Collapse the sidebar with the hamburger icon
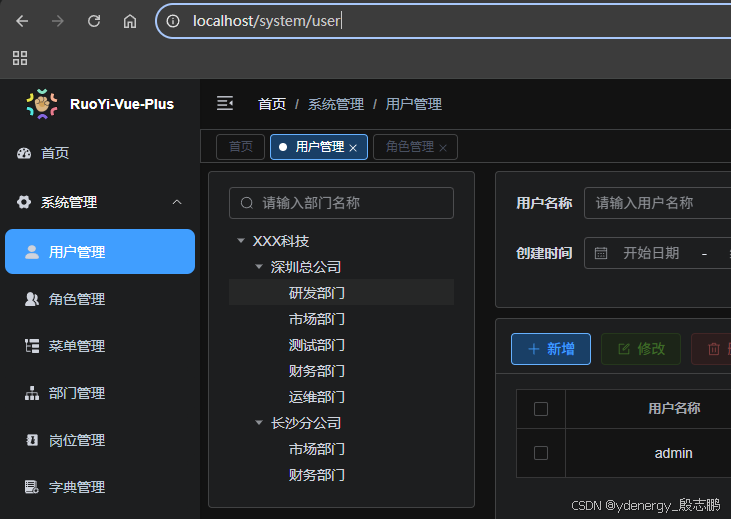This screenshot has height=519, width=731. pyautogui.click(x=225, y=103)
